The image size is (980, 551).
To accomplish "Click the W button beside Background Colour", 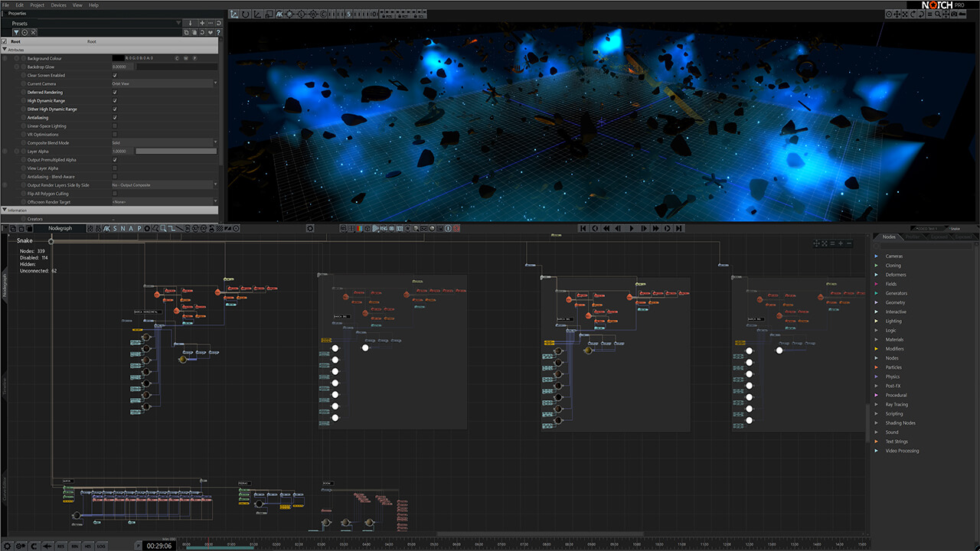I will pos(186,58).
